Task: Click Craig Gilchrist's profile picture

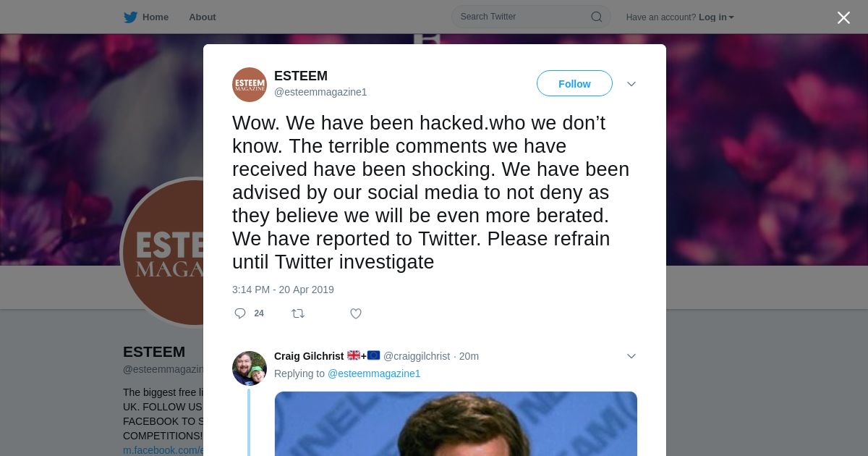Action: (x=250, y=368)
